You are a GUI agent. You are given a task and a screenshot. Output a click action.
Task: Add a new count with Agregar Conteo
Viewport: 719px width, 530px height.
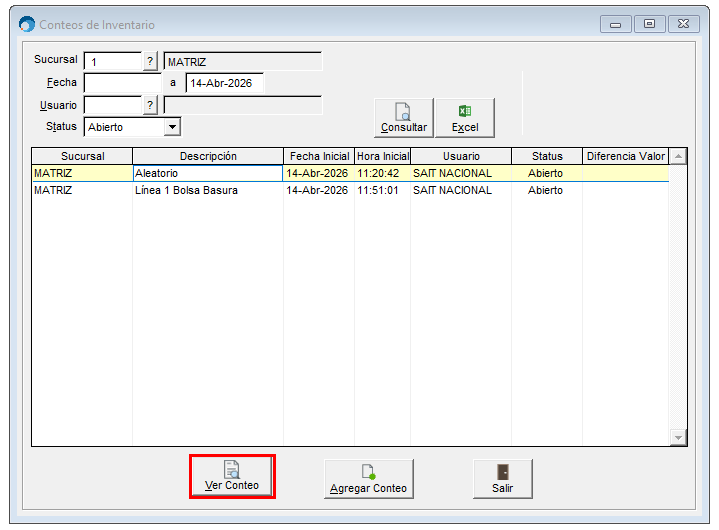[x=368, y=479]
